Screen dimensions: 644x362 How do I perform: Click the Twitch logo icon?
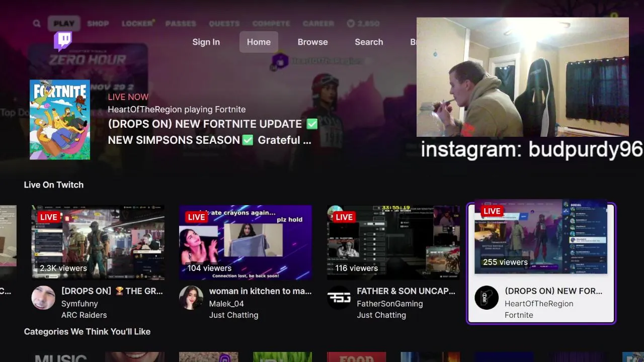(x=63, y=41)
